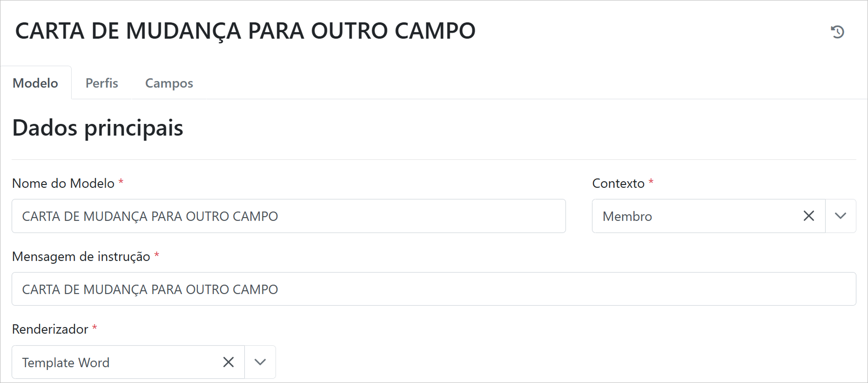This screenshot has height=383, width=868.
Task: Click the Mensagem de instrução input field
Action: click(x=433, y=289)
